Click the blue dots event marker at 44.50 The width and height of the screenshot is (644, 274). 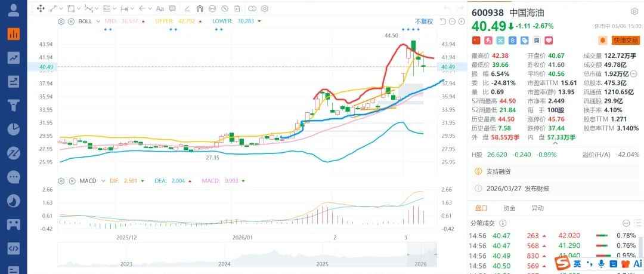tap(411, 29)
